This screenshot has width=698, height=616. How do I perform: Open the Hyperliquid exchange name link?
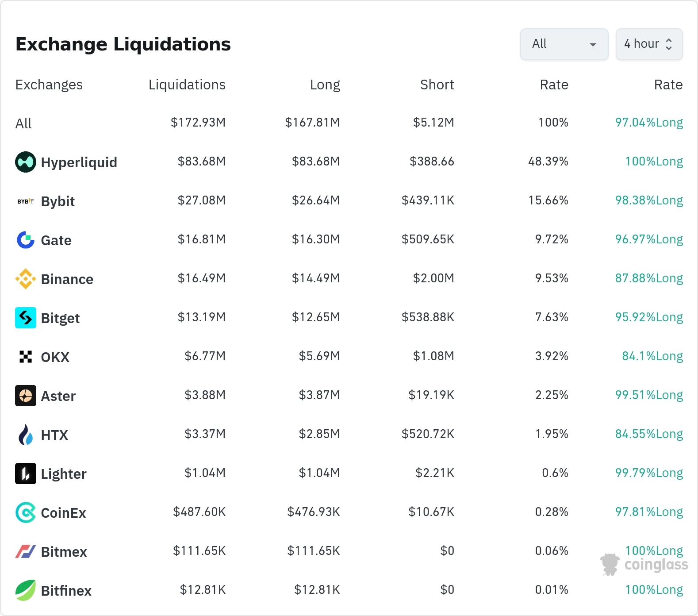click(x=79, y=162)
